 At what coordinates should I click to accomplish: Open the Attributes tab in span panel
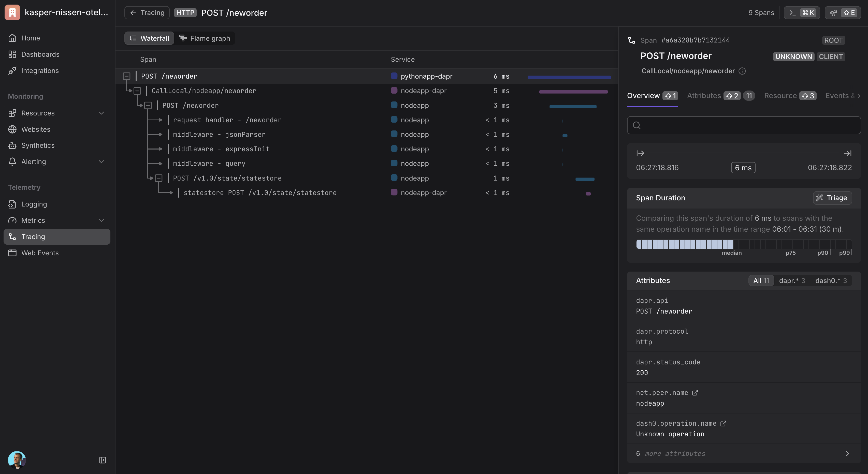tap(704, 96)
